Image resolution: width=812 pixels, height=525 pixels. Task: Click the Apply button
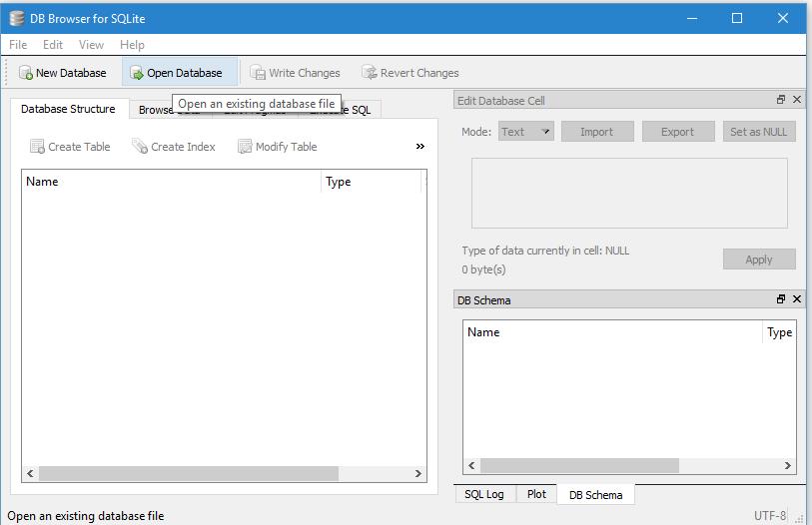[x=759, y=260]
